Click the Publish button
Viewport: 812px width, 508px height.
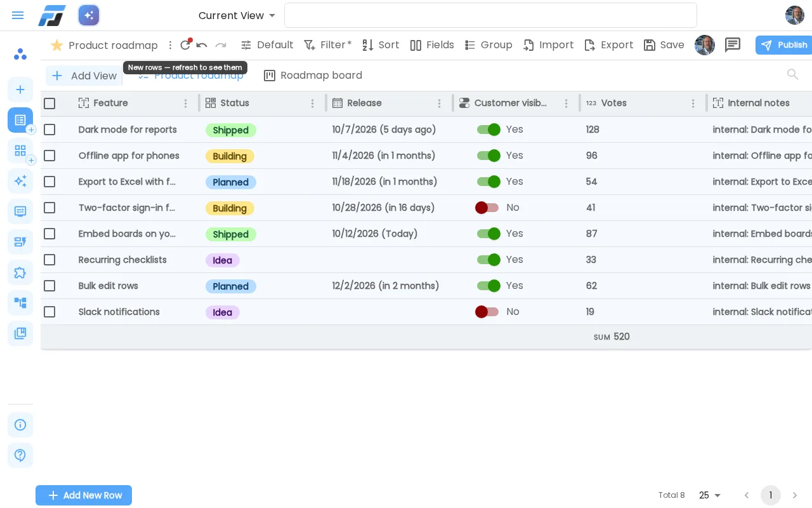[x=784, y=45]
